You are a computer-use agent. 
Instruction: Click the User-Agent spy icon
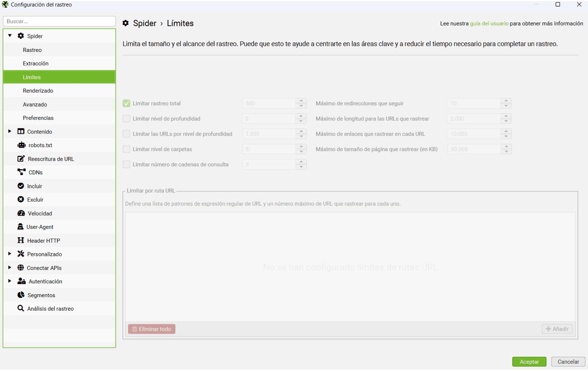tap(20, 227)
